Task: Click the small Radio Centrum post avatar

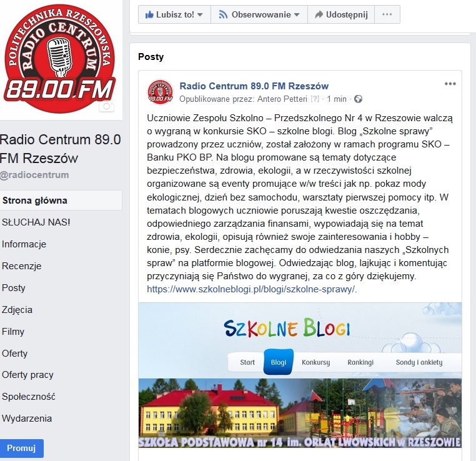Action: 161,92
